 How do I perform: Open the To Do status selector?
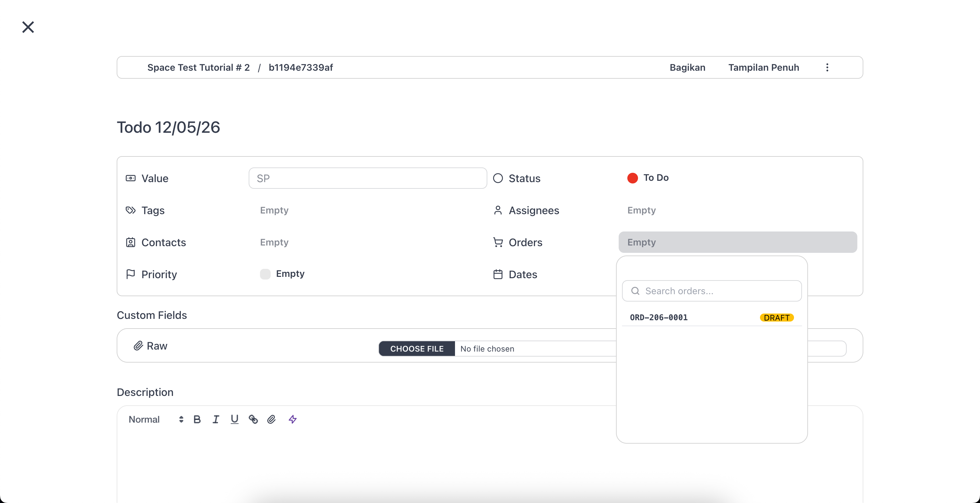648,178
